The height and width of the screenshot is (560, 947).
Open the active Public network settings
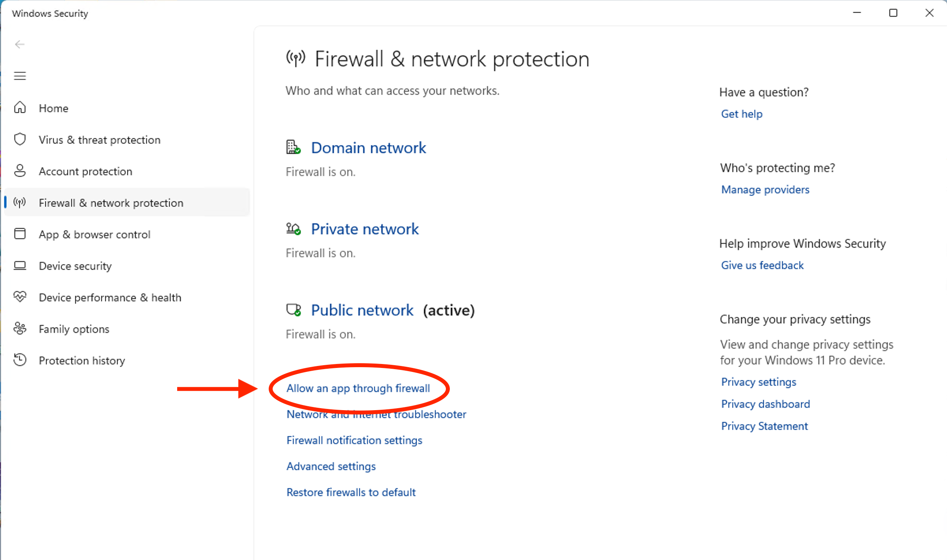tap(362, 310)
